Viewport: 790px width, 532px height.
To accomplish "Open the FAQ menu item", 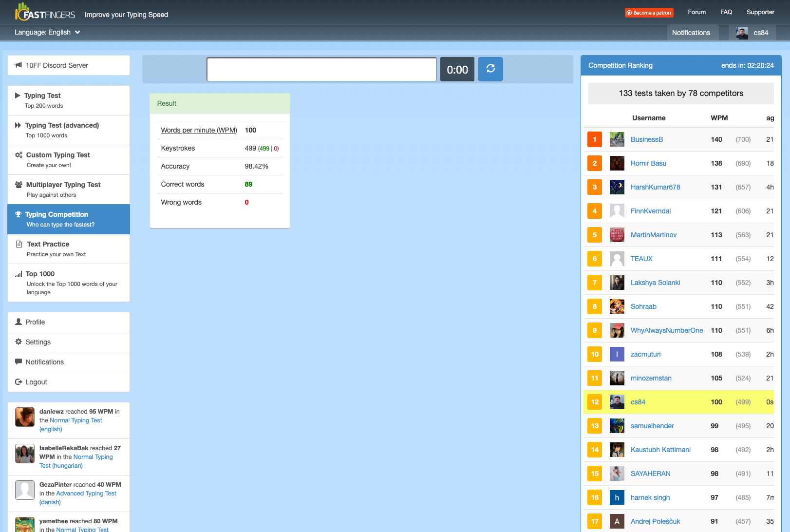I will (x=726, y=12).
